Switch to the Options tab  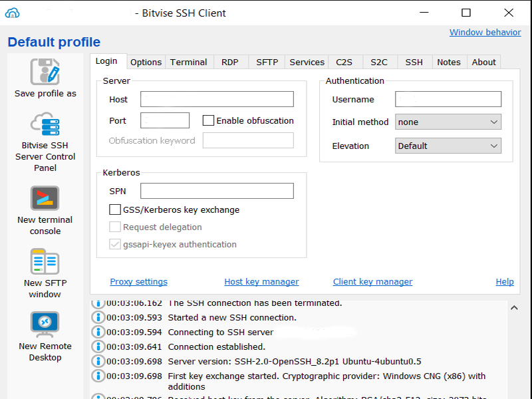[146, 63]
